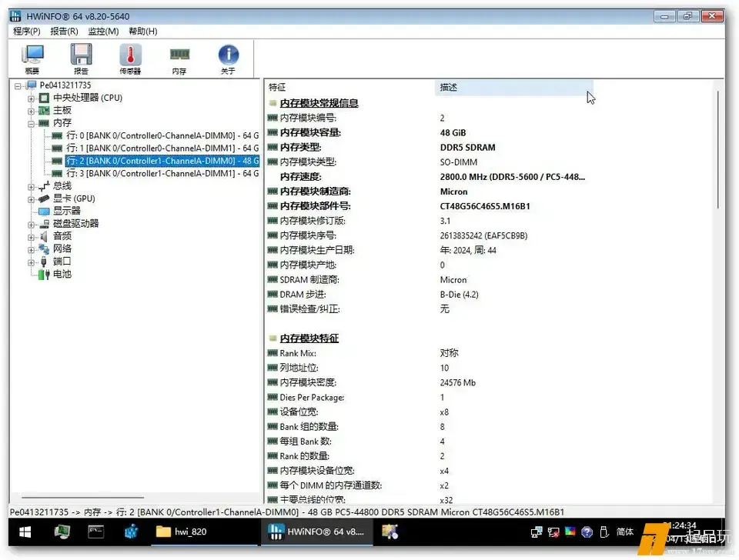Click the network icon beside 网络
The image size is (739, 560).
coord(44,248)
